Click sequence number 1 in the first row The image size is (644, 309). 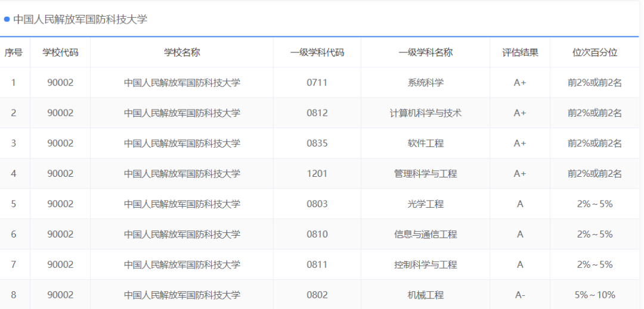[x=14, y=83]
